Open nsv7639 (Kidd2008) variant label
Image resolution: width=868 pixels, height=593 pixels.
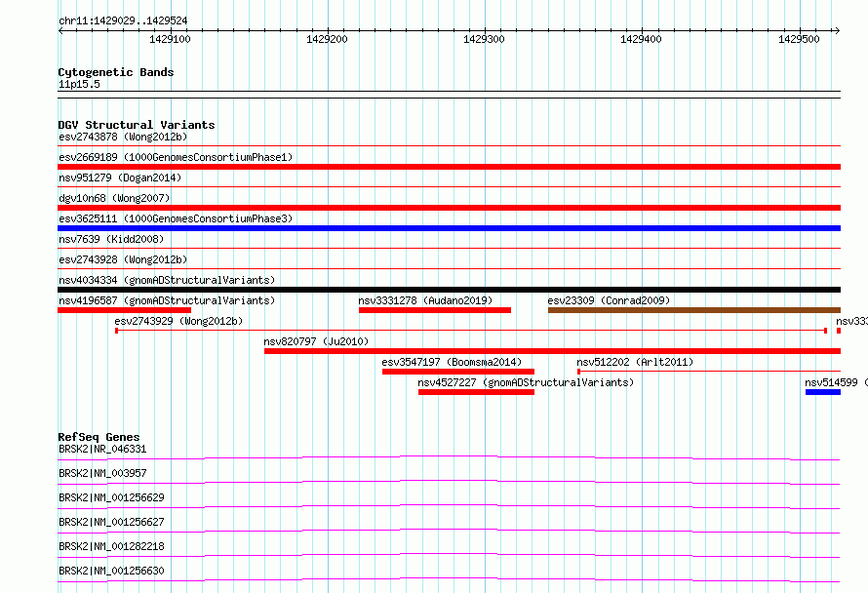click(x=111, y=239)
